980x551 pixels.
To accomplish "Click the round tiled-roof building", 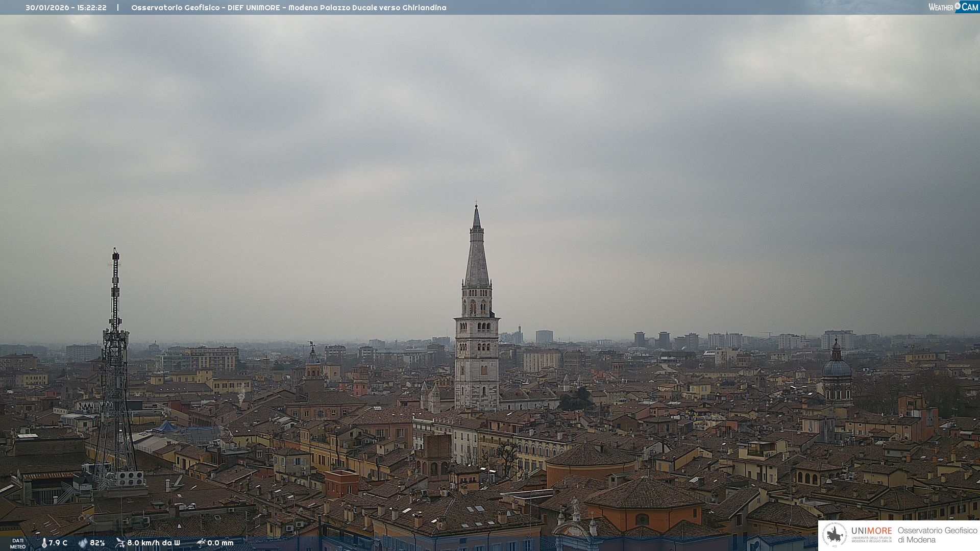I will [x=592, y=462].
